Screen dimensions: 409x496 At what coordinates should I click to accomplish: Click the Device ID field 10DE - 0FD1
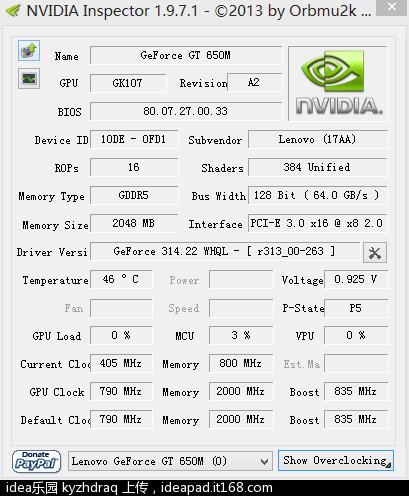(134, 139)
